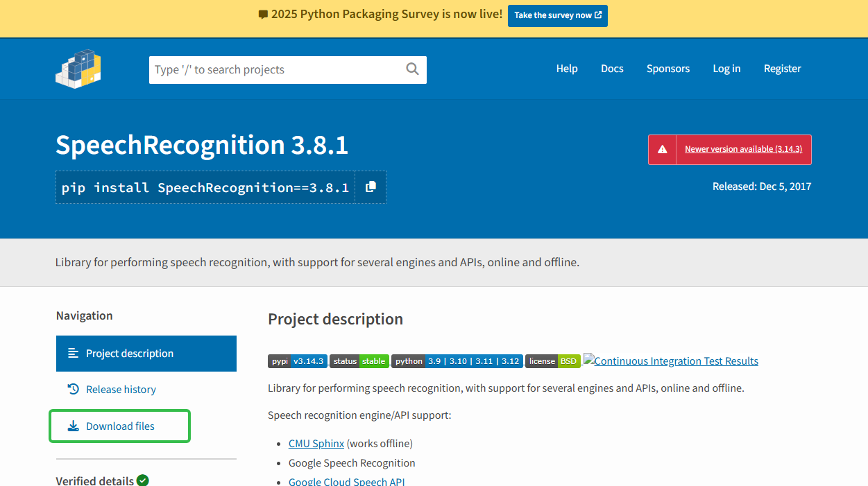The width and height of the screenshot is (868, 486).
Task: Follow the CMU Sphinx link
Action: (x=316, y=443)
